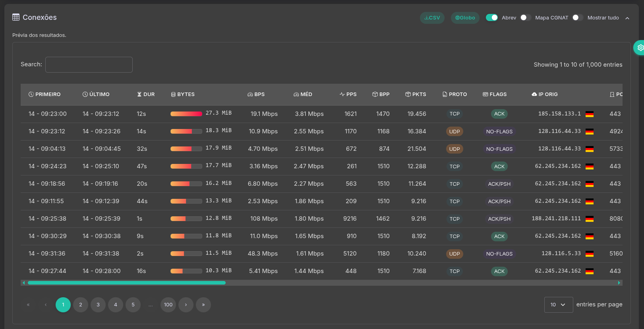The width and height of the screenshot is (644, 329).
Task: Enable the Mapa CGNAT toggle
Action: [526, 17]
